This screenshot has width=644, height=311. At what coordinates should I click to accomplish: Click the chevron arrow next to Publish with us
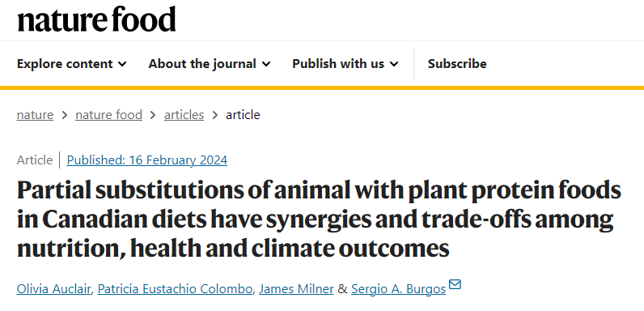pyautogui.click(x=394, y=64)
